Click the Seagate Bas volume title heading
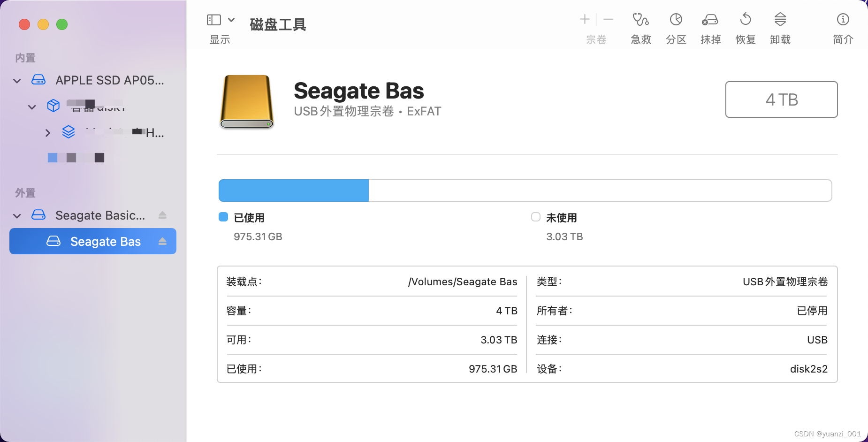This screenshot has height=442, width=868. click(x=359, y=91)
